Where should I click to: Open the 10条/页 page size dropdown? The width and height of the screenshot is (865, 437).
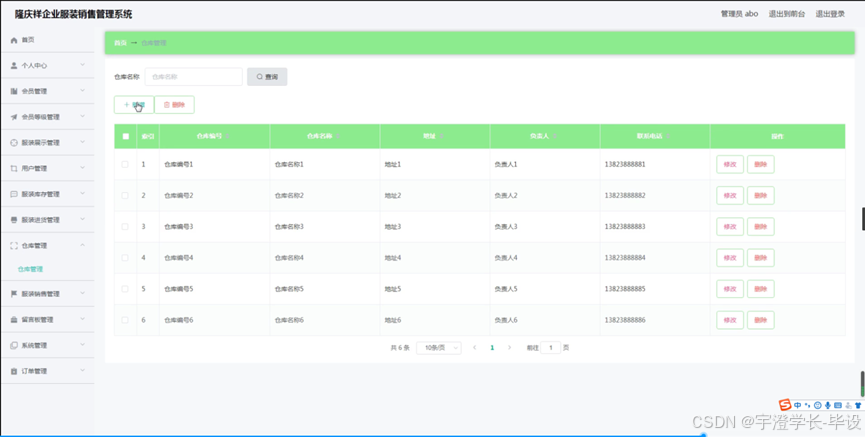click(x=439, y=348)
